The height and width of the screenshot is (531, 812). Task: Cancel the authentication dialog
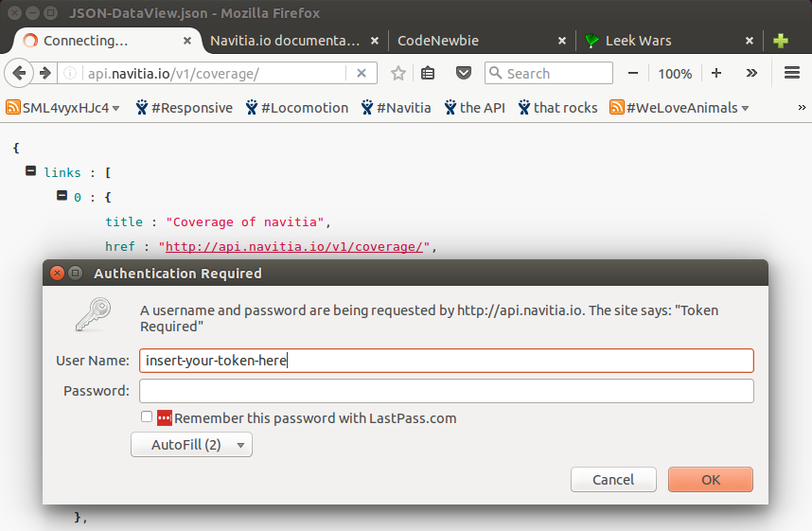(613, 480)
